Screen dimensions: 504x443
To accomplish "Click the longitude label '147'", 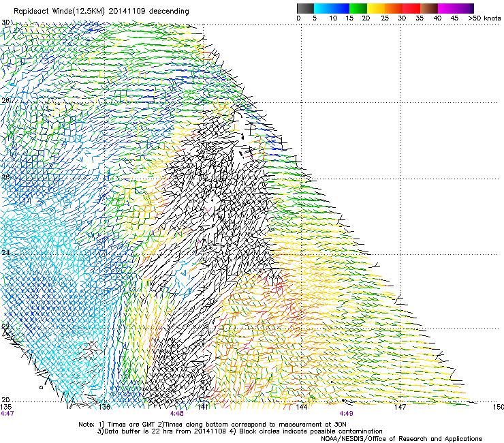I will click(x=400, y=407).
